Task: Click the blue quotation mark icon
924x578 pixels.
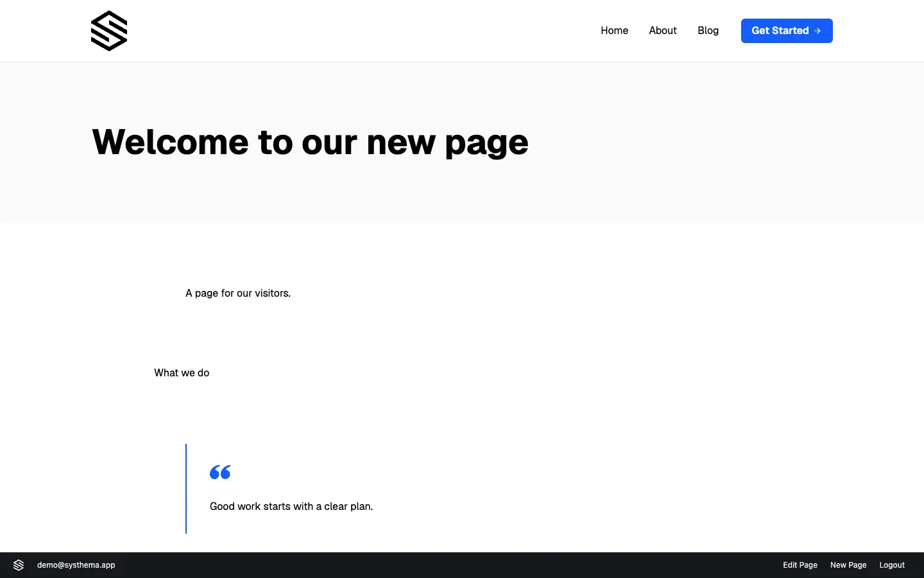Action: tap(220, 472)
